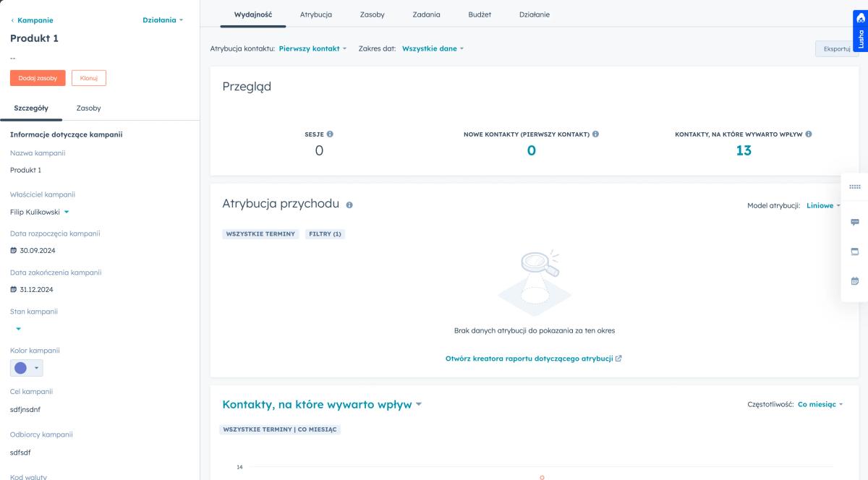Click info icon beside Kontakty, na które wywarto wpływ

(809, 134)
